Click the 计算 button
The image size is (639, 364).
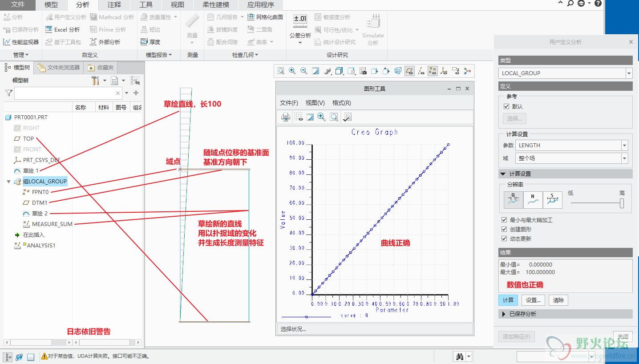click(x=508, y=300)
